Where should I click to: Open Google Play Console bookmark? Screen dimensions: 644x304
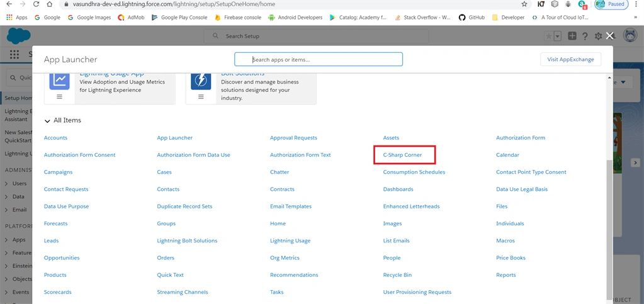pyautogui.click(x=179, y=18)
